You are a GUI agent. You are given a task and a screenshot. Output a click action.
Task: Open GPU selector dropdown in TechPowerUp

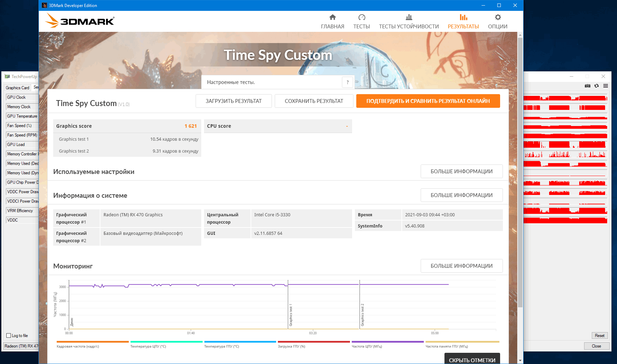tap(21, 346)
